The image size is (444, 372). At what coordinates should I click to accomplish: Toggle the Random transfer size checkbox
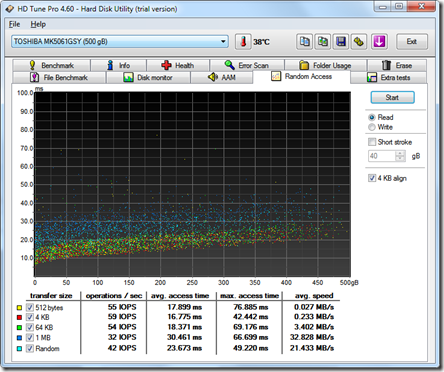30,348
